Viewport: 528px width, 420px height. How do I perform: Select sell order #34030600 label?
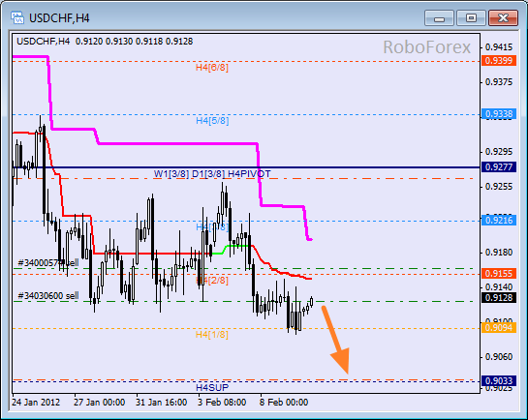point(48,296)
